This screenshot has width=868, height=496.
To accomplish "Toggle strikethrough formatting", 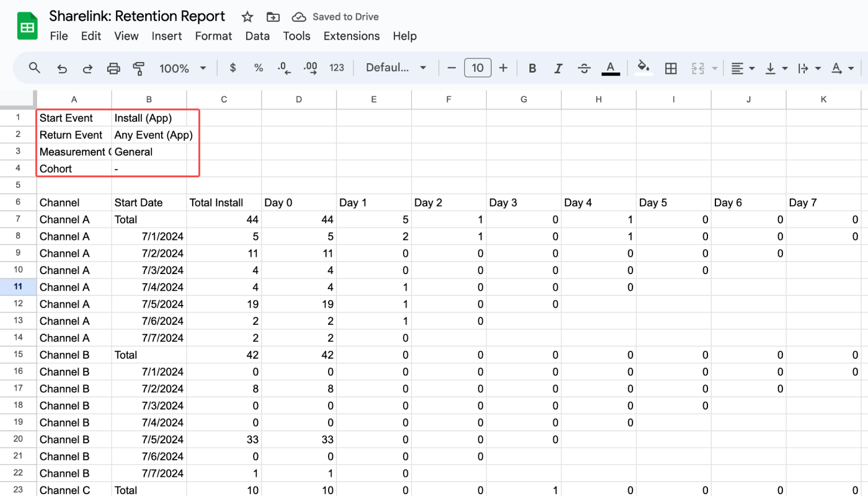I will tap(584, 68).
